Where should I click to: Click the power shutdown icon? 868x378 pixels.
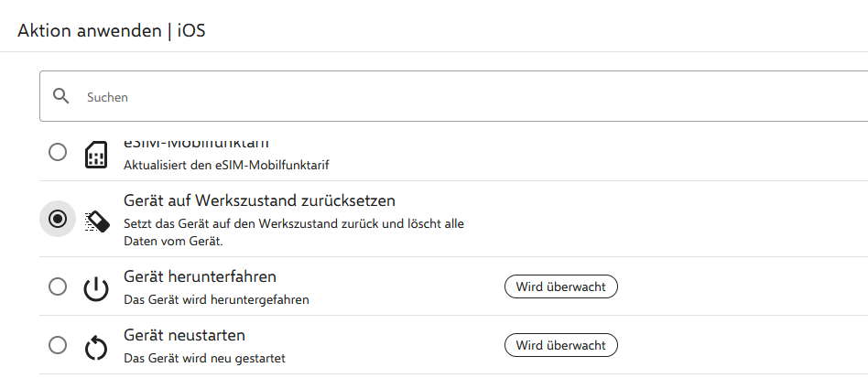pyautogui.click(x=96, y=289)
